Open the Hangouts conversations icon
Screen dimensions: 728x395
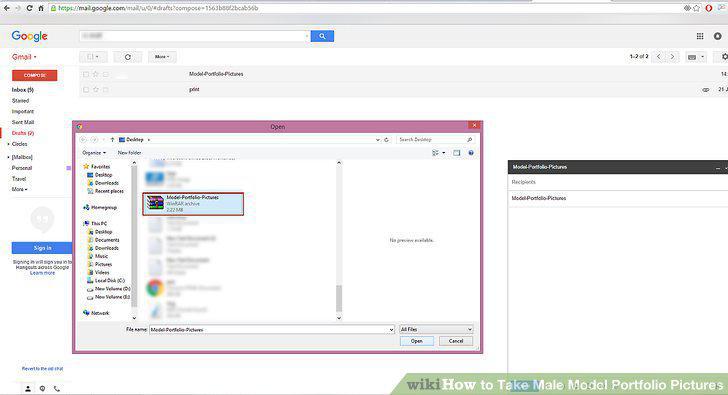point(42,389)
